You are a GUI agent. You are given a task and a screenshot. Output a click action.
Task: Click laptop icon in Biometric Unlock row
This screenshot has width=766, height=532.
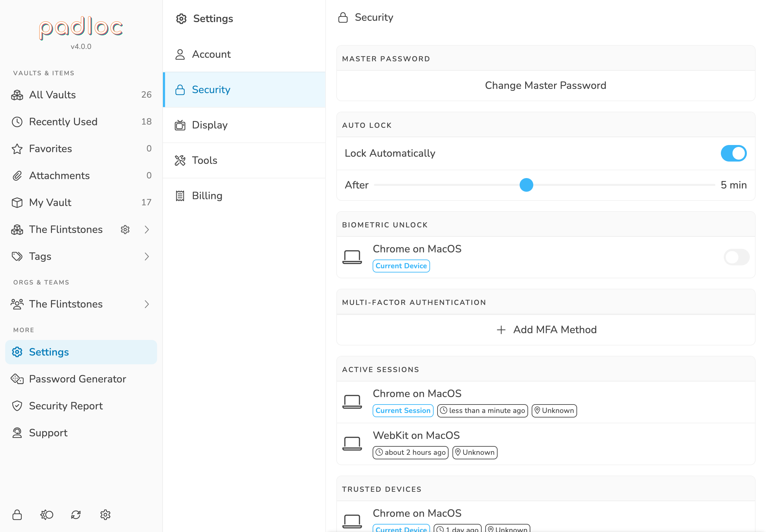352,257
